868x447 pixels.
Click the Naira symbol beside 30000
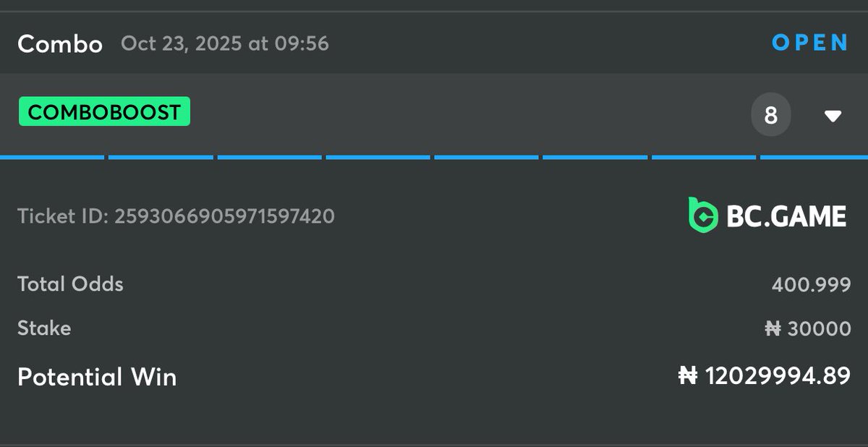point(773,329)
